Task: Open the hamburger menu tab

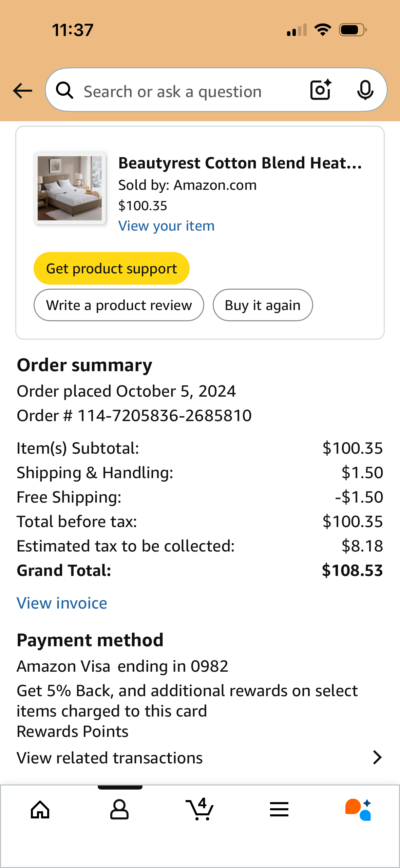Action: coord(279,809)
